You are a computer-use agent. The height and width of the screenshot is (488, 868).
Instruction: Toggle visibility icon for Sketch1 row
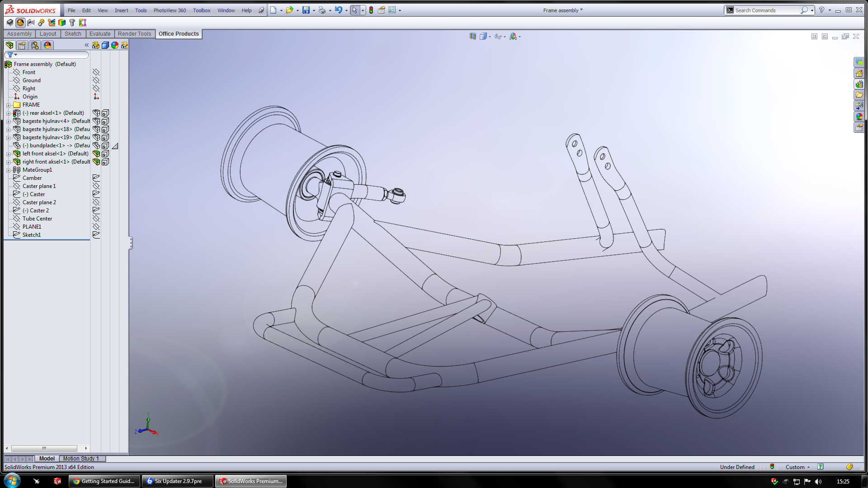click(96, 235)
